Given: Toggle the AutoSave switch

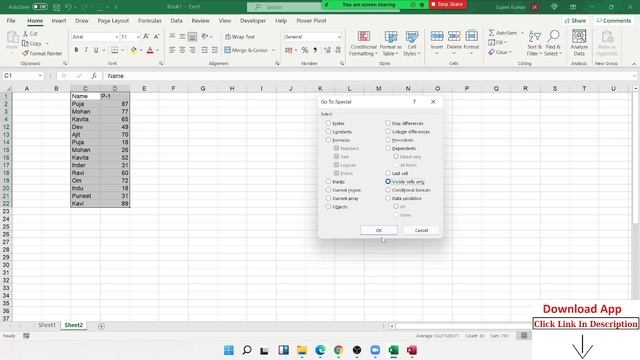Looking at the screenshot, I should click(x=40, y=7).
